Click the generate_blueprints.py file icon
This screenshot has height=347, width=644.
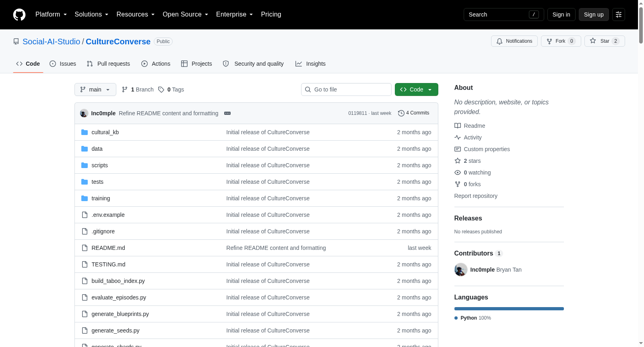pos(85,314)
